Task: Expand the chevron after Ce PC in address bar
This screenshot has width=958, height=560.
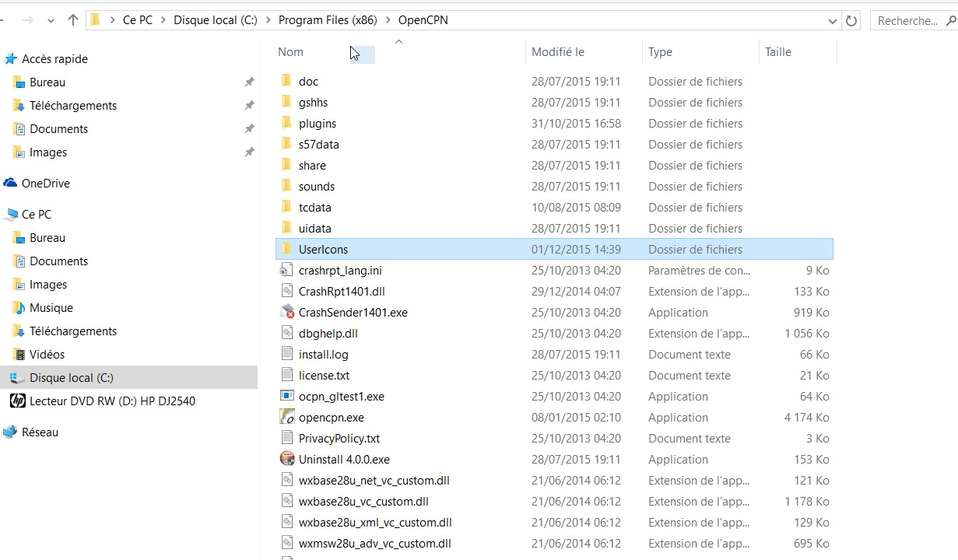Action: click(164, 20)
